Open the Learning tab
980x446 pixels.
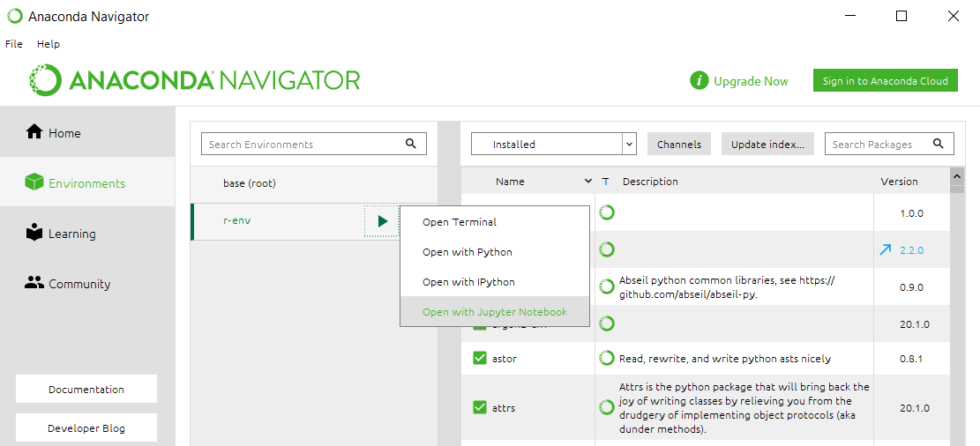click(87, 233)
